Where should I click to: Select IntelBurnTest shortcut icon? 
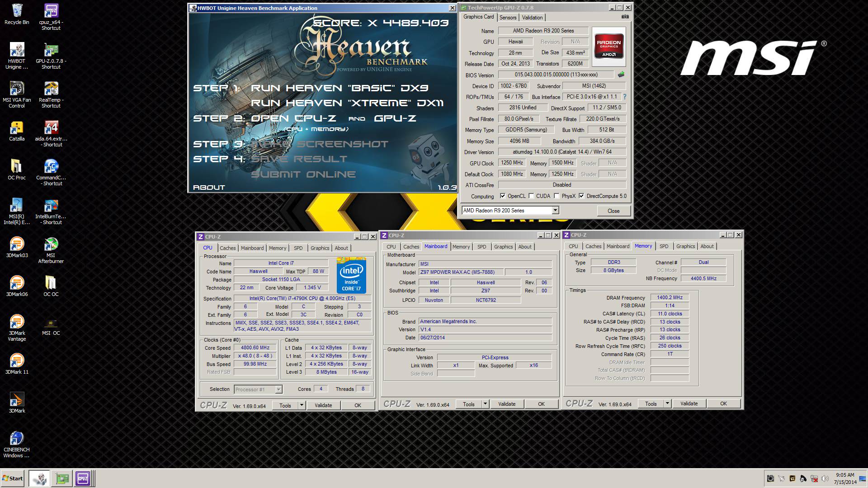(x=51, y=211)
